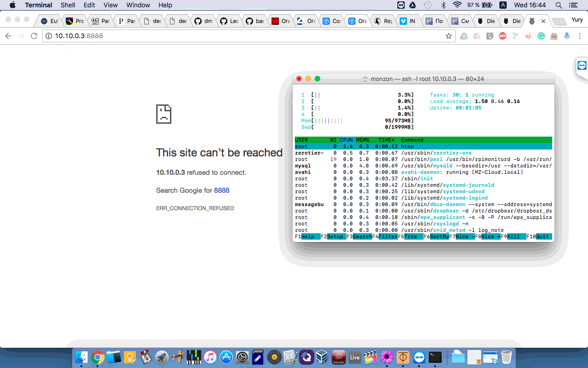
Task: Open Spotlight search magnifier
Action: 559,5
